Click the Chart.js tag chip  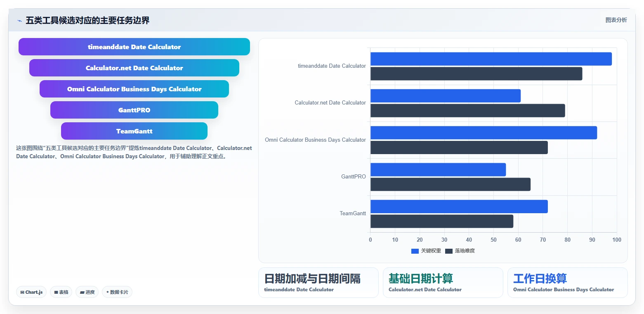[x=32, y=292]
